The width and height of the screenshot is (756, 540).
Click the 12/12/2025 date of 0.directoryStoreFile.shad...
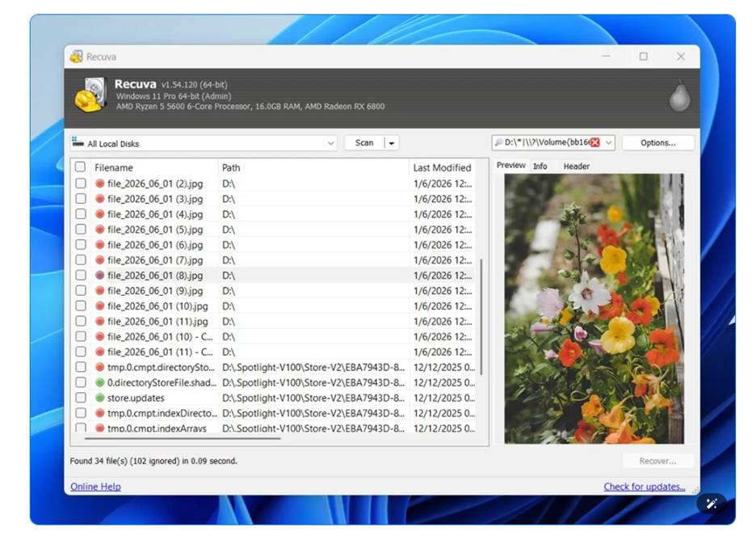[x=444, y=382]
